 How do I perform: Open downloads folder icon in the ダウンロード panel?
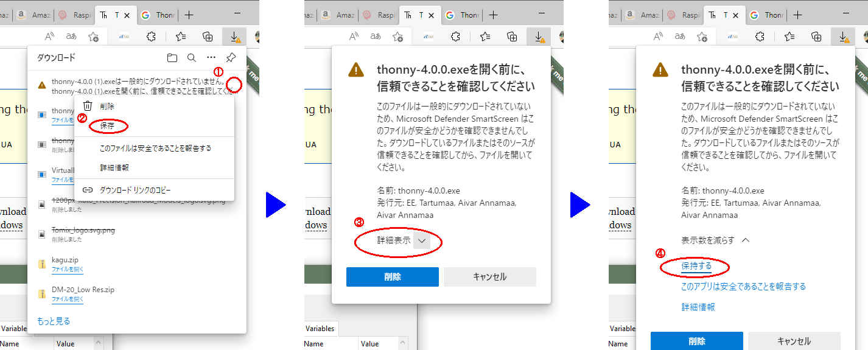click(x=172, y=58)
